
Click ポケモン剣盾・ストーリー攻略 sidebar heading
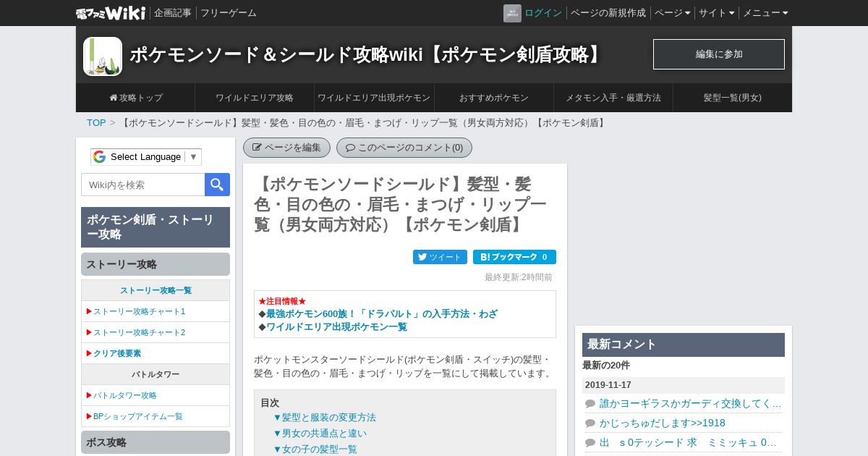point(156,227)
